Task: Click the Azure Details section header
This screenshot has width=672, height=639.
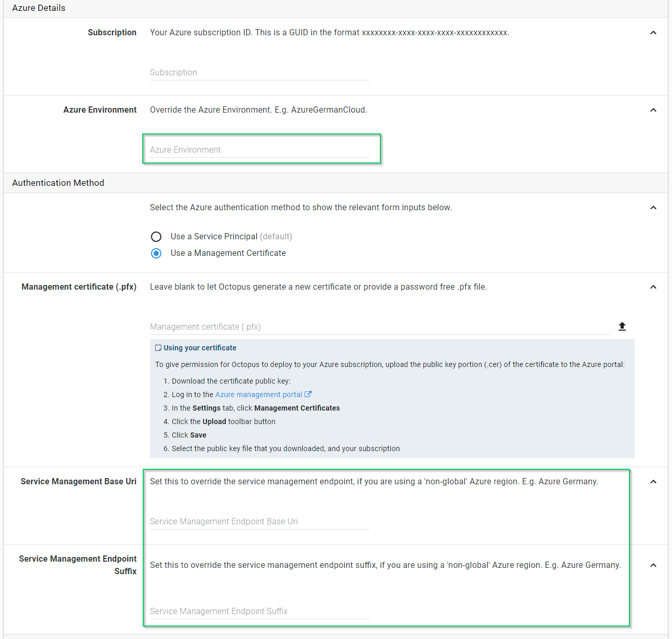Action: (38, 8)
